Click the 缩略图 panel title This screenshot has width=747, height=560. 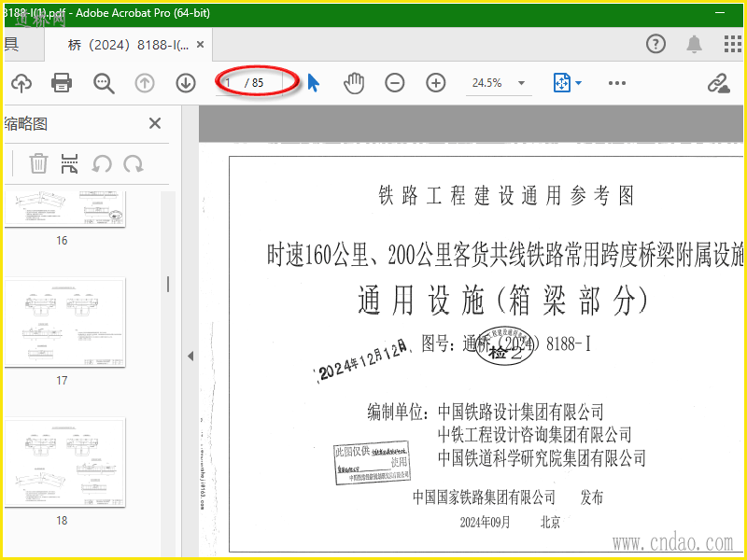[x=26, y=124]
